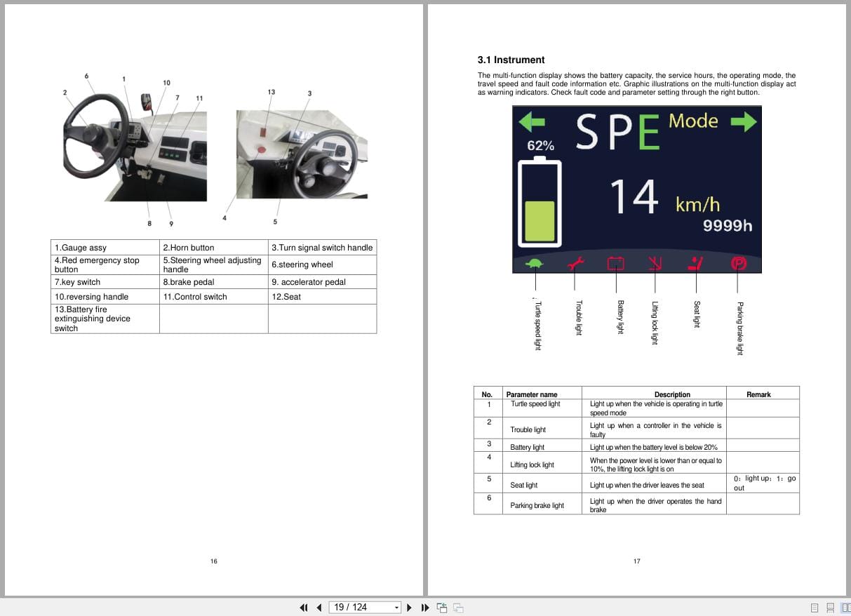Click the '9999h' service hours value

(728, 225)
